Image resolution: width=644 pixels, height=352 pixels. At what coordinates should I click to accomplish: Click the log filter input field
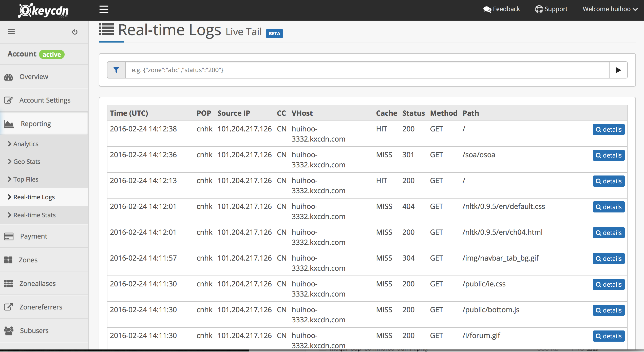(367, 70)
